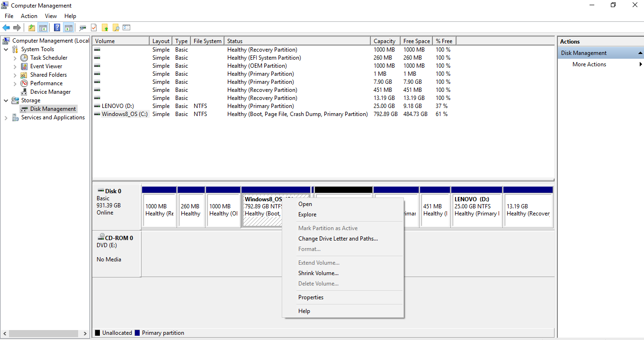Sort by the Free Space column header
Image resolution: width=644 pixels, height=340 pixels.
417,41
